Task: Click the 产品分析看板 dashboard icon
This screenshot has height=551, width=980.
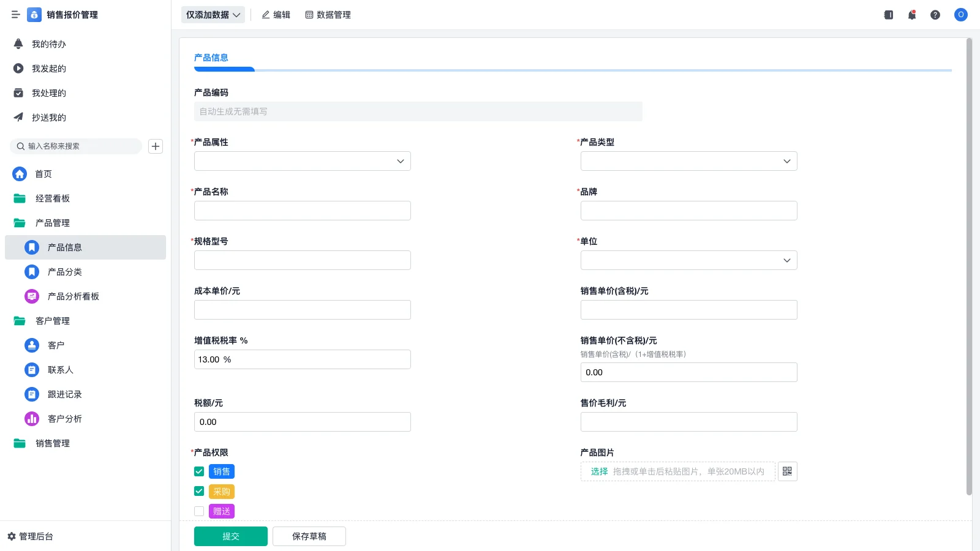Action: 32,296
